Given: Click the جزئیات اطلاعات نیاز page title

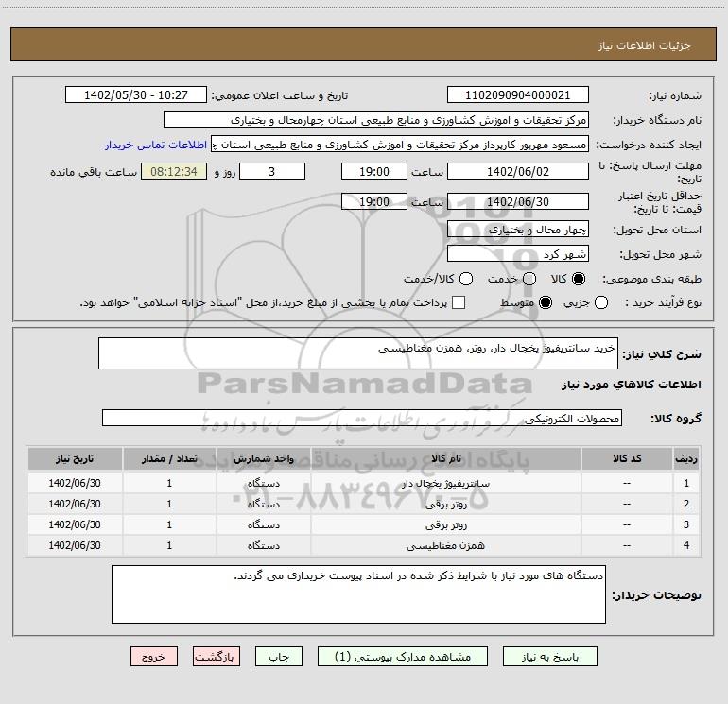Looking at the screenshot, I should click(645, 45).
